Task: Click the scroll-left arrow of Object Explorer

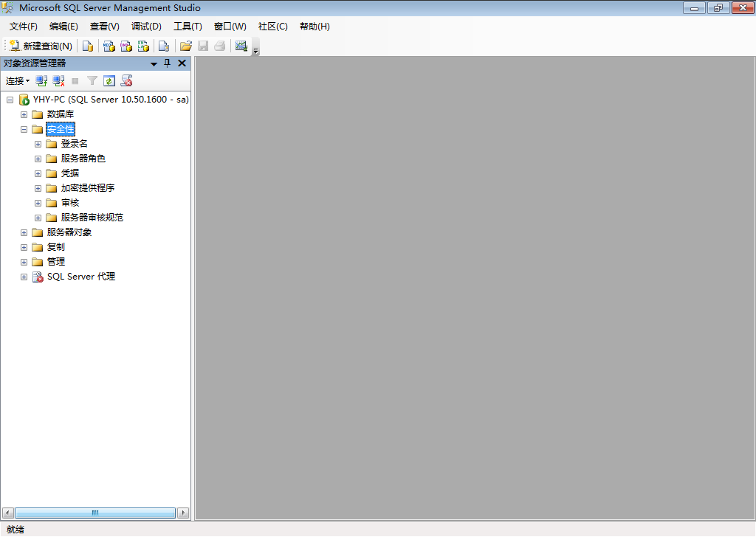Action: [x=7, y=513]
